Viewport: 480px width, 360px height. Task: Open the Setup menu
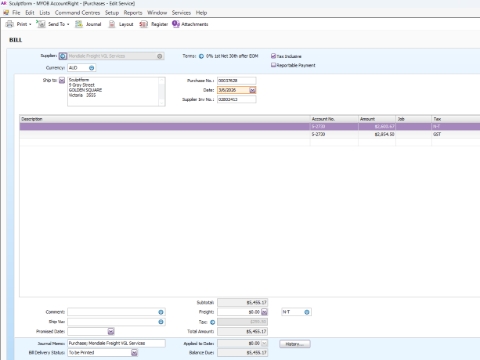(112, 13)
